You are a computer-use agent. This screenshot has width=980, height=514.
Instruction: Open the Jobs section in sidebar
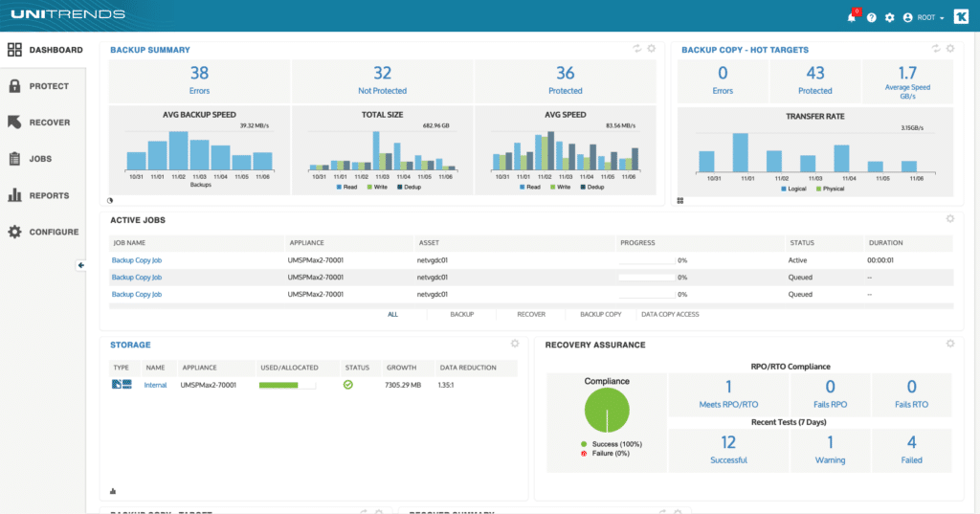[30, 159]
